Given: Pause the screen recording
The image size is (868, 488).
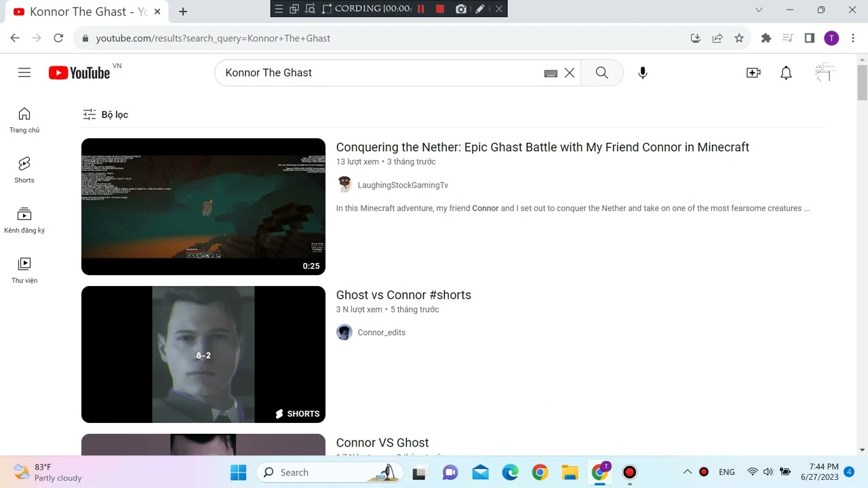Looking at the screenshot, I should 421,9.
